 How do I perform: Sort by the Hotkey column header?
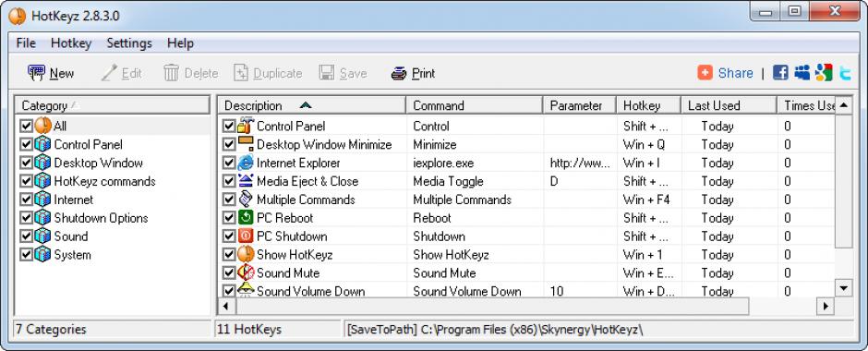pos(649,105)
